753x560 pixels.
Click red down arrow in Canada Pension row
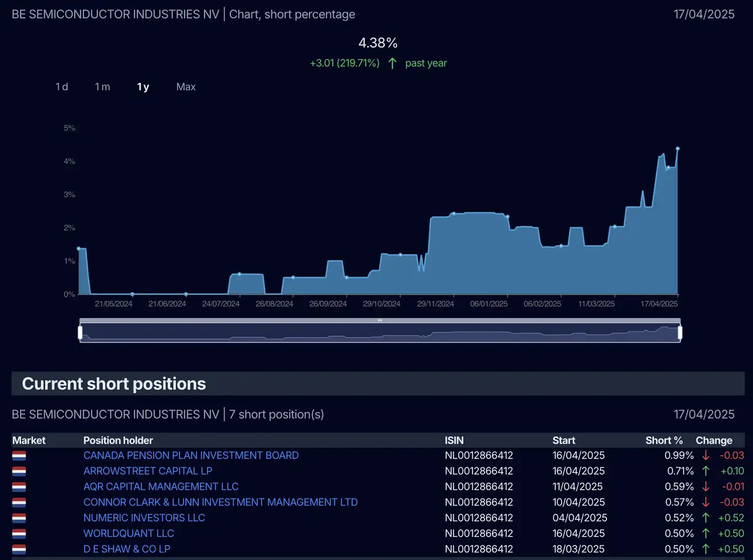point(706,455)
